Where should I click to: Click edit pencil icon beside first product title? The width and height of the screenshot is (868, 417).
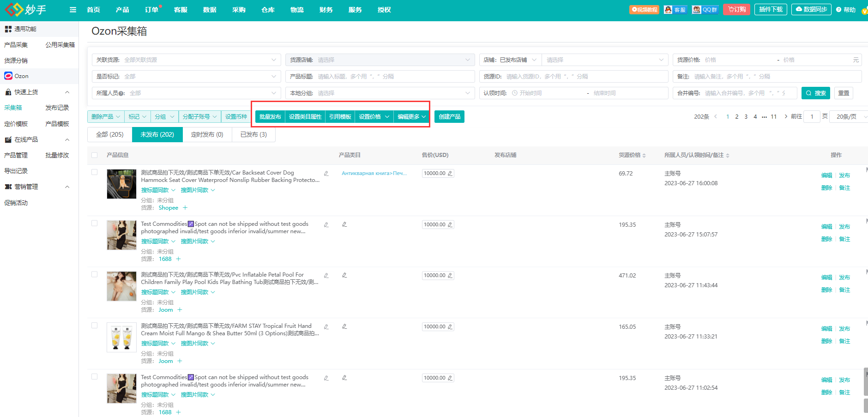(x=326, y=174)
